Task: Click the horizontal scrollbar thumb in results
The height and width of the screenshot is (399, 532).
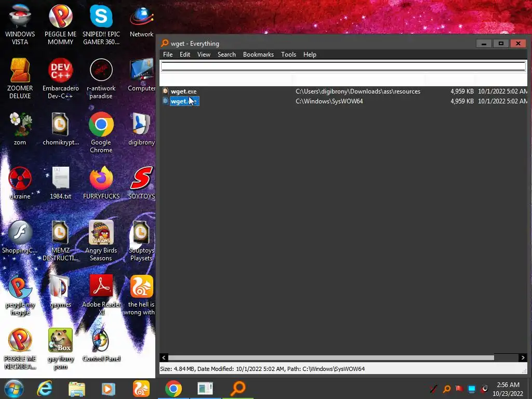Action: click(x=331, y=357)
